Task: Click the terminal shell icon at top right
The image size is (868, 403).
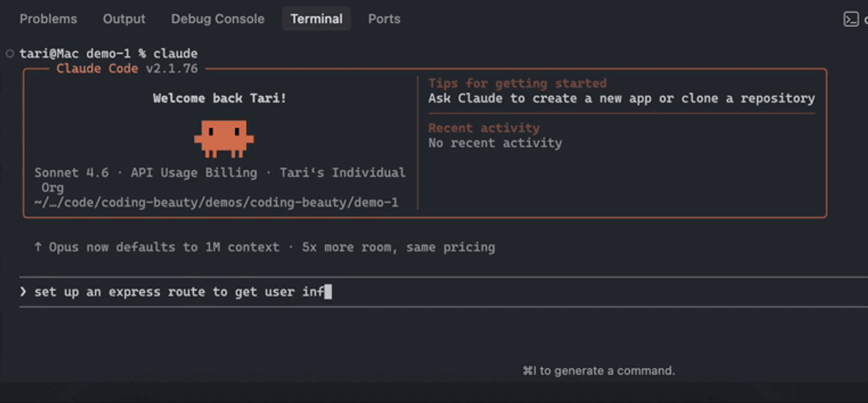Action: pos(851,20)
